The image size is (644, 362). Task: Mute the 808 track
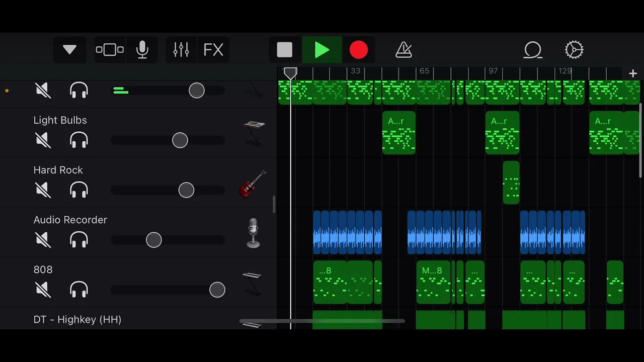pyautogui.click(x=43, y=290)
